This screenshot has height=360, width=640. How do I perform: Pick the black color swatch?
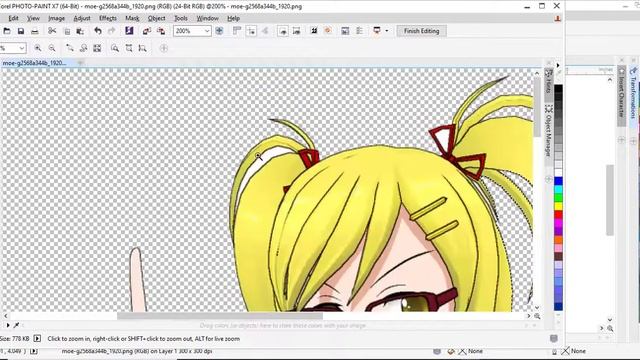click(558, 89)
